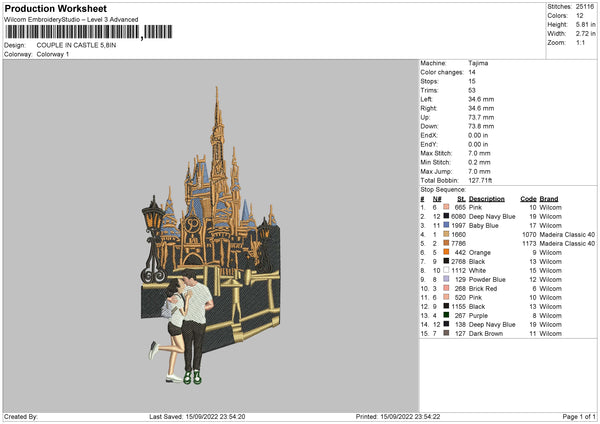Select the Orange swatch in stop 6
This screenshot has height=424, width=600.
point(448,252)
